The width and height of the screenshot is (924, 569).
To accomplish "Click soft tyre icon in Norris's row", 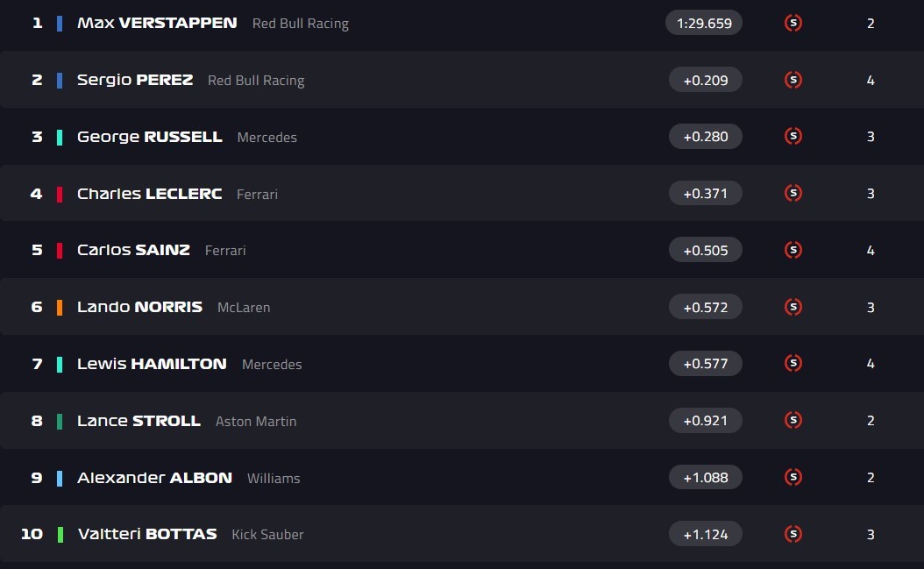I will (793, 307).
